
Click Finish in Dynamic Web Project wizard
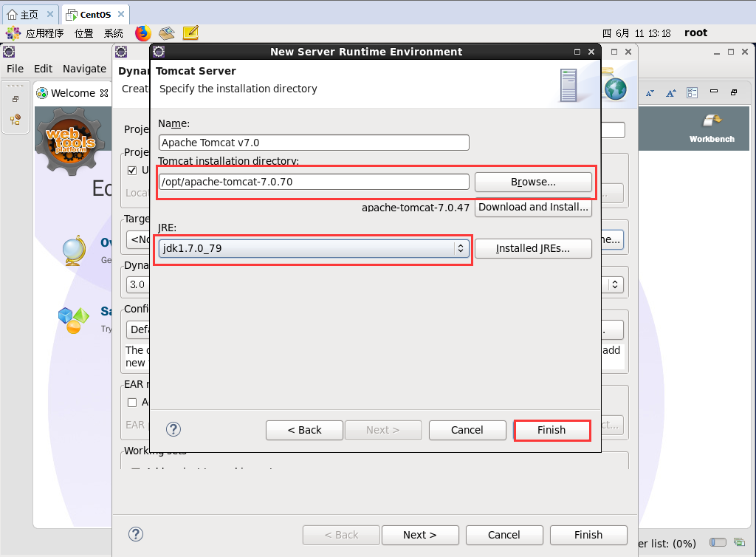pos(588,536)
